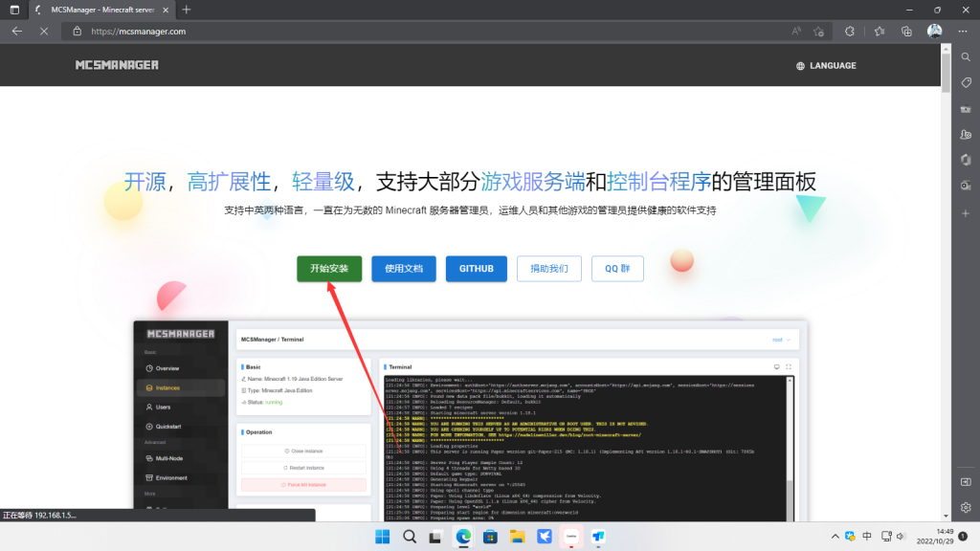This screenshot has height=551, width=980.
Task: Click the page vertical scrollbar thumb
Action: (946, 73)
